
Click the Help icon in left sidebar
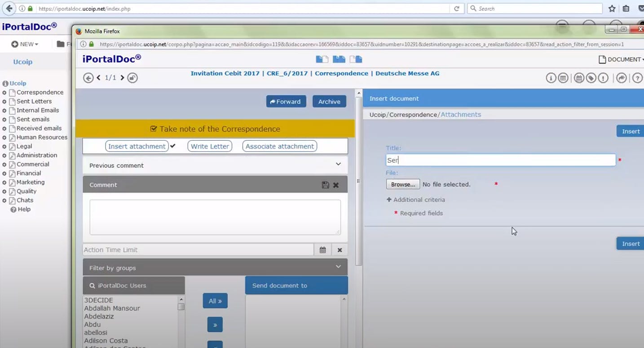[13, 210]
